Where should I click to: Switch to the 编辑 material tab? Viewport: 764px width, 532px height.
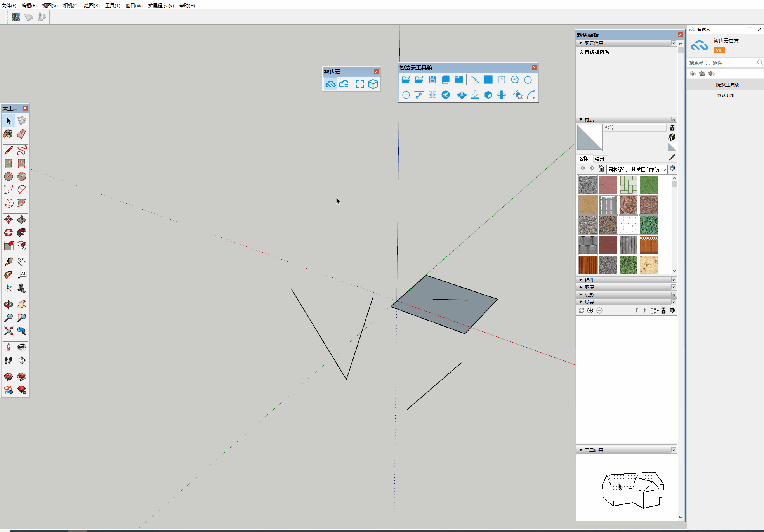click(x=599, y=159)
